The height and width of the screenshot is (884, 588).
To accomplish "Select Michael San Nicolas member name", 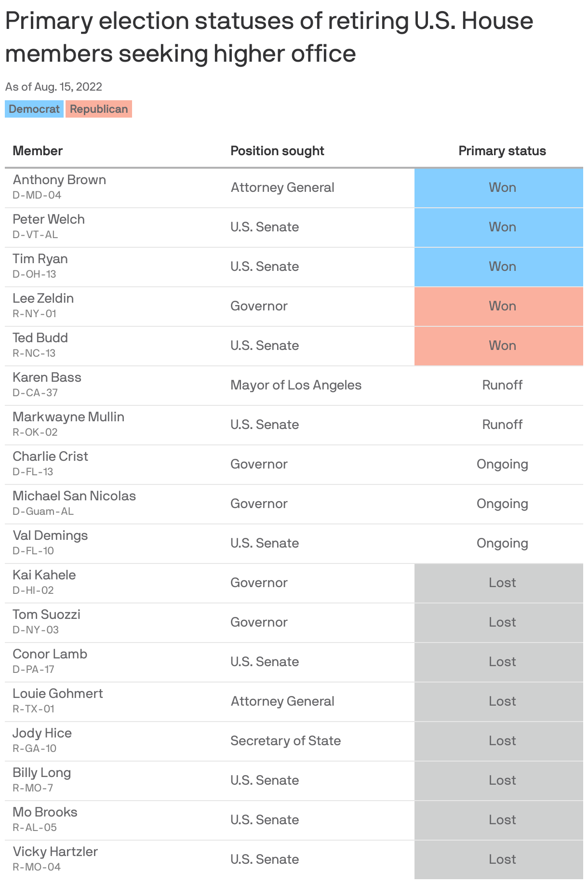I will point(74,496).
